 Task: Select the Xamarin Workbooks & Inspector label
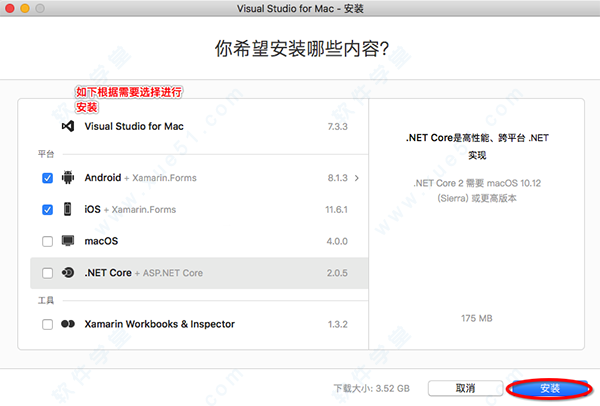[x=160, y=324]
